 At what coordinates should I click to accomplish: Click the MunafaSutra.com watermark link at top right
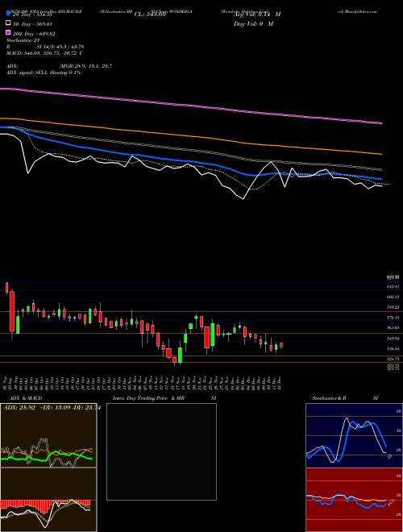click(x=358, y=11)
